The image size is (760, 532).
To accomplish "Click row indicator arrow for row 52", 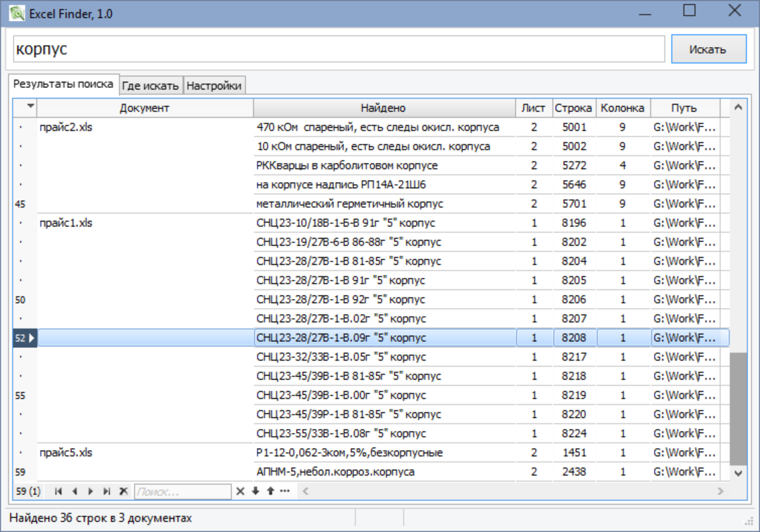I will click(x=32, y=338).
